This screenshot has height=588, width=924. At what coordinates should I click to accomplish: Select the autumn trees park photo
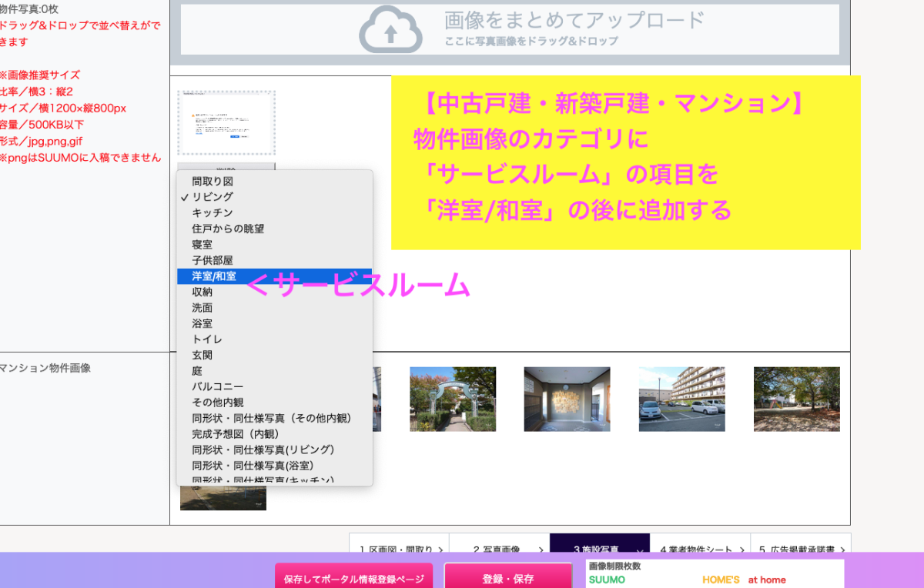pos(796,399)
